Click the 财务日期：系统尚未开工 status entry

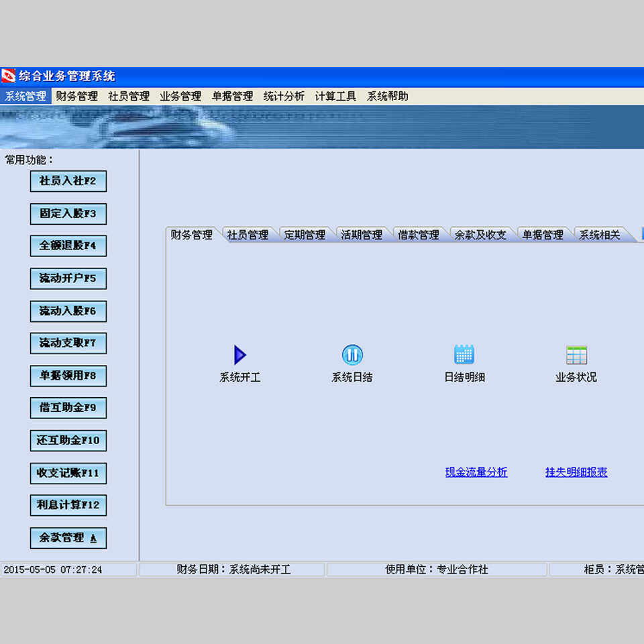pos(233,570)
